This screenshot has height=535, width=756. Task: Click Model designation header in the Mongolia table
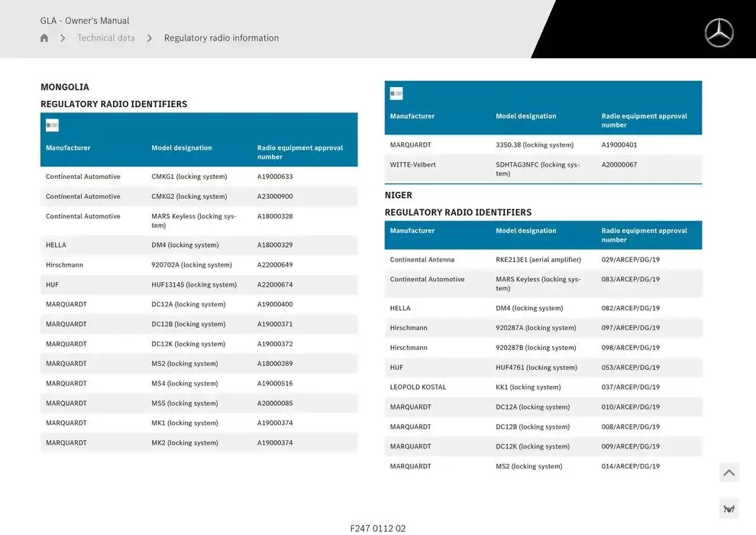pyautogui.click(x=182, y=148)
